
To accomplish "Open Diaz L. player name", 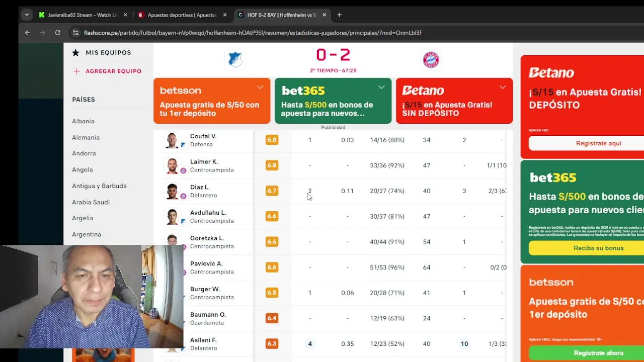I will [x=200, y=187].
